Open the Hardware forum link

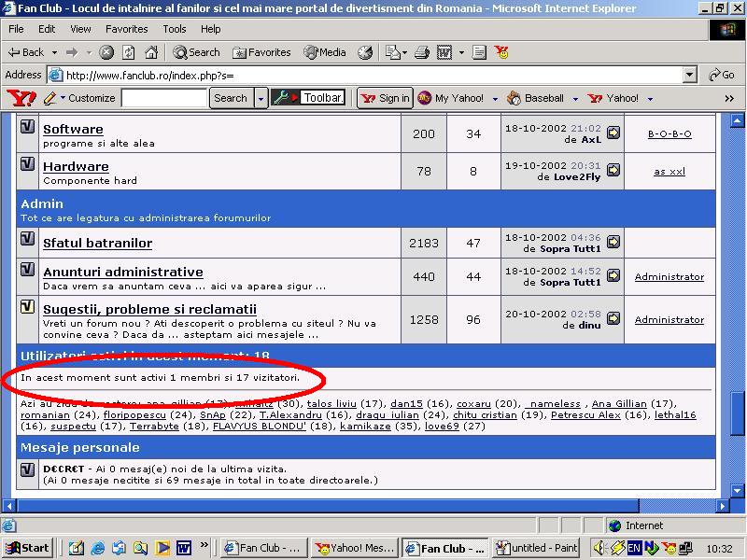[76, 166]
